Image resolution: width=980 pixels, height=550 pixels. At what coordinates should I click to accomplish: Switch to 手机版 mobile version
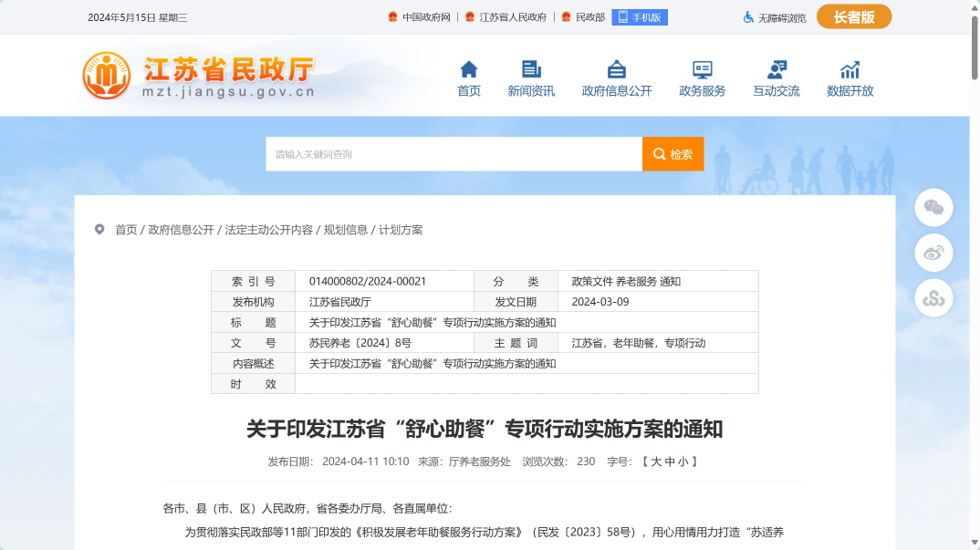[640, 17]
